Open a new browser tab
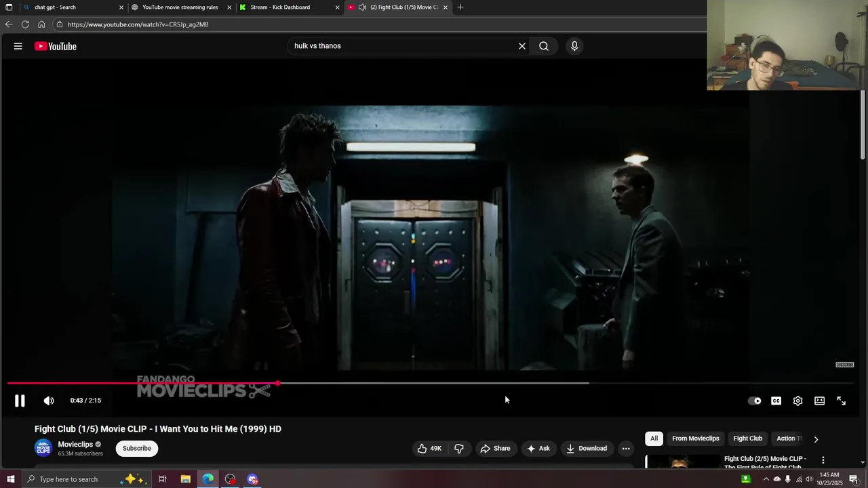 click(x=460, y=7)
